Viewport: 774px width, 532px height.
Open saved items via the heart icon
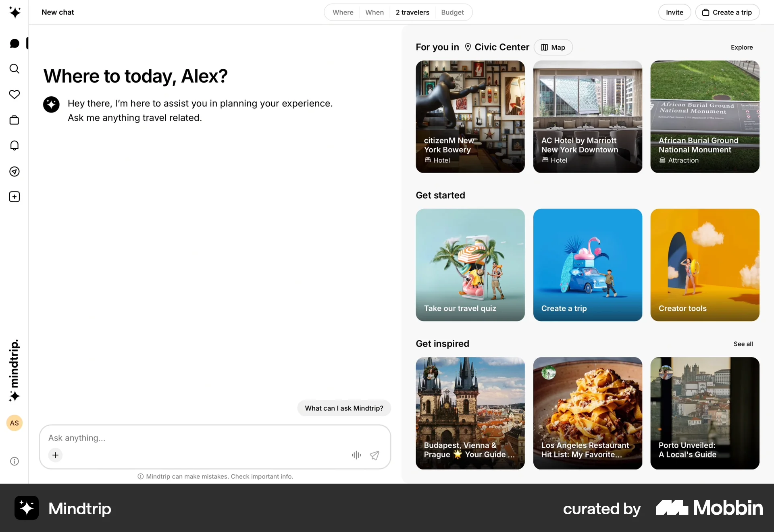[x=15, y=95]
